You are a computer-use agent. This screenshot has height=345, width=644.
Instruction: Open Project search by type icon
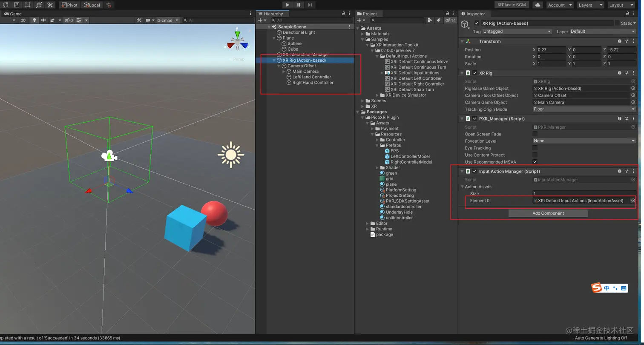(429, 20)
